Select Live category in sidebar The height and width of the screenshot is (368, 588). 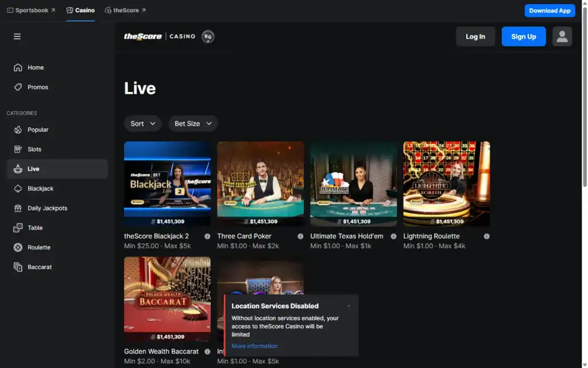(x=57, y=169)
